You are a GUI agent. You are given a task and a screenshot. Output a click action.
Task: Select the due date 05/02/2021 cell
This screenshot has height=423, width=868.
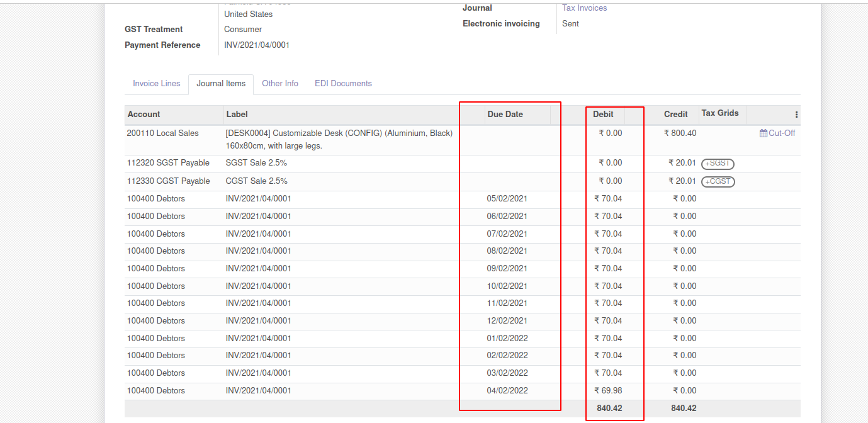(507, 199)
